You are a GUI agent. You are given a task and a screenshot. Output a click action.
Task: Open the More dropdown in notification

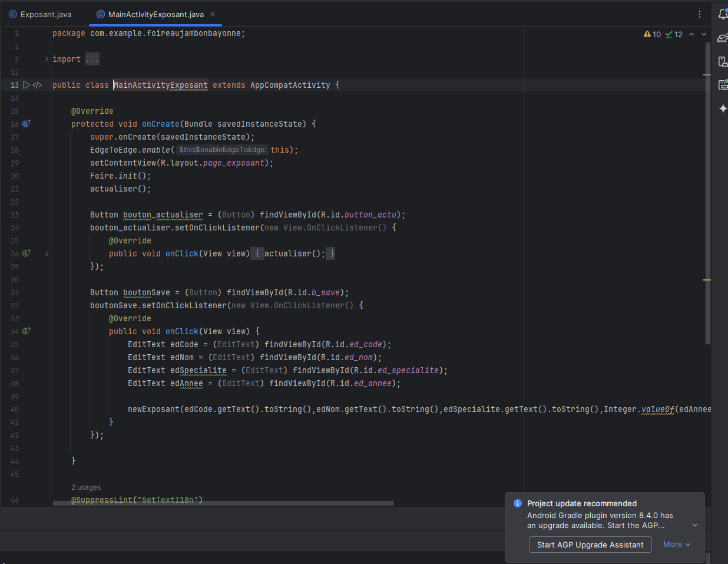676,545
